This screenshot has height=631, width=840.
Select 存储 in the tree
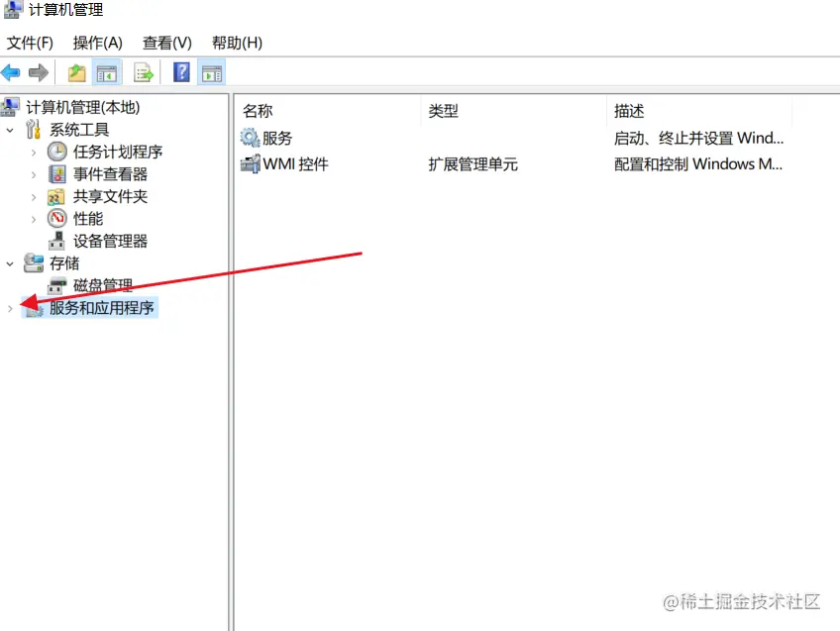[64, 263]
